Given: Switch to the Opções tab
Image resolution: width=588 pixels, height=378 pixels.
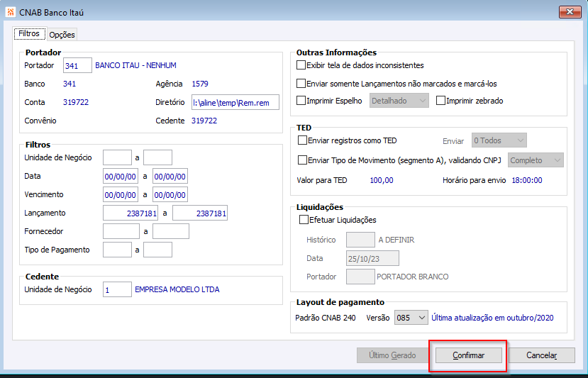Looking at the screenshot, I should click(x=62, y=35).
